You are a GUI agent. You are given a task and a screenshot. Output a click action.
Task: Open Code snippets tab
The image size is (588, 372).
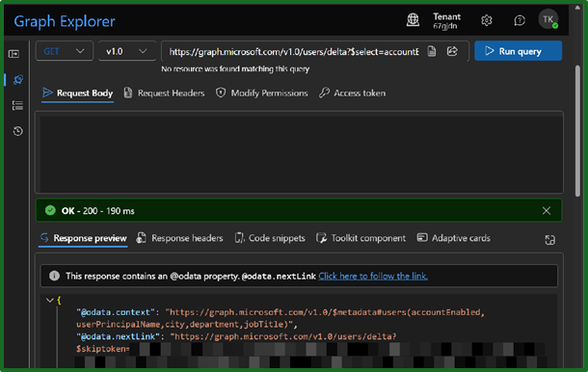tap(270, 238)
